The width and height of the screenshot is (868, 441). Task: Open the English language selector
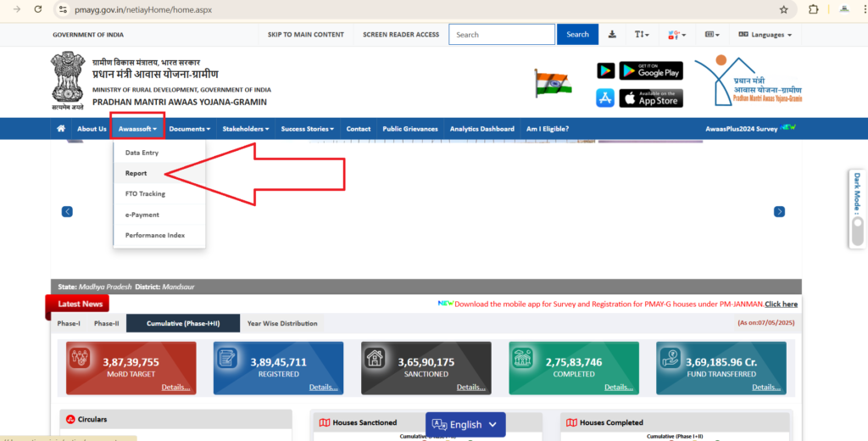pyautogui.click(x=465, y=424)
